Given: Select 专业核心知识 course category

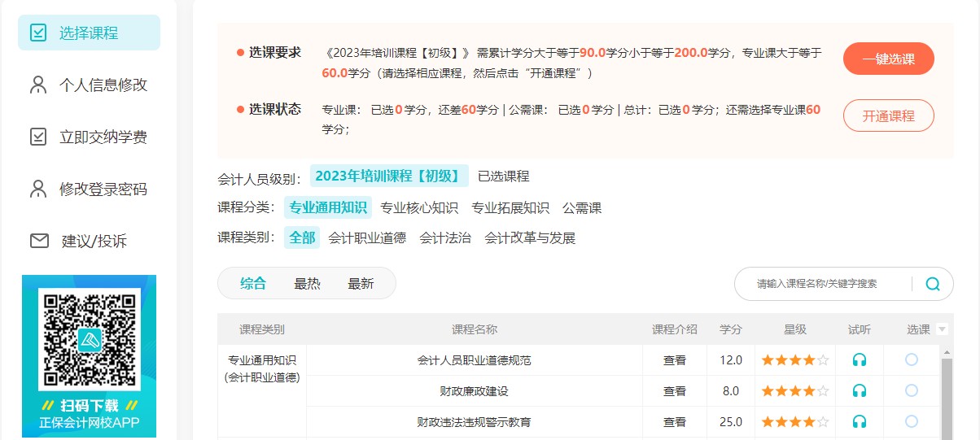Looking at the screenshot, I should click(x=419, y=207).
